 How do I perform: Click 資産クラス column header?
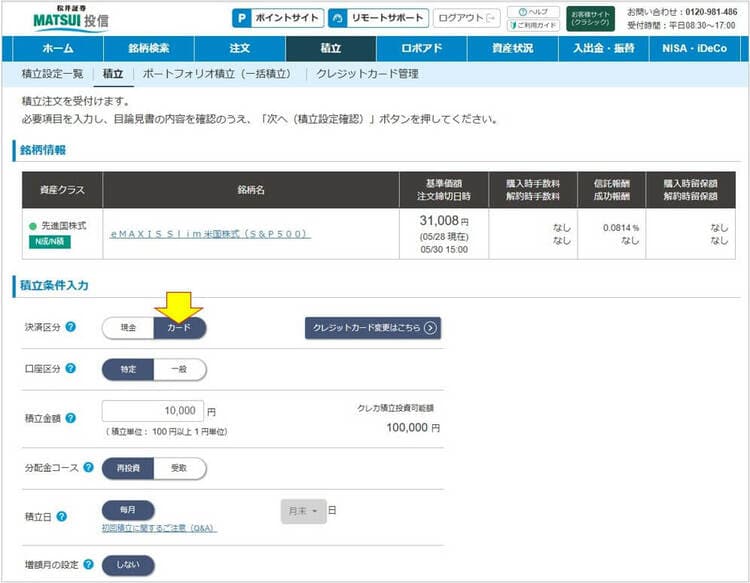click(62, 189)
